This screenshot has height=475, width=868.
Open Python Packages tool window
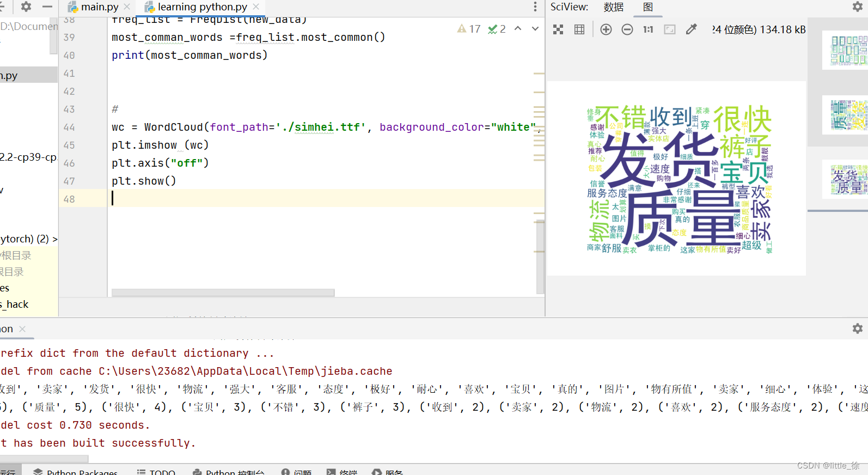pos(76,472)
